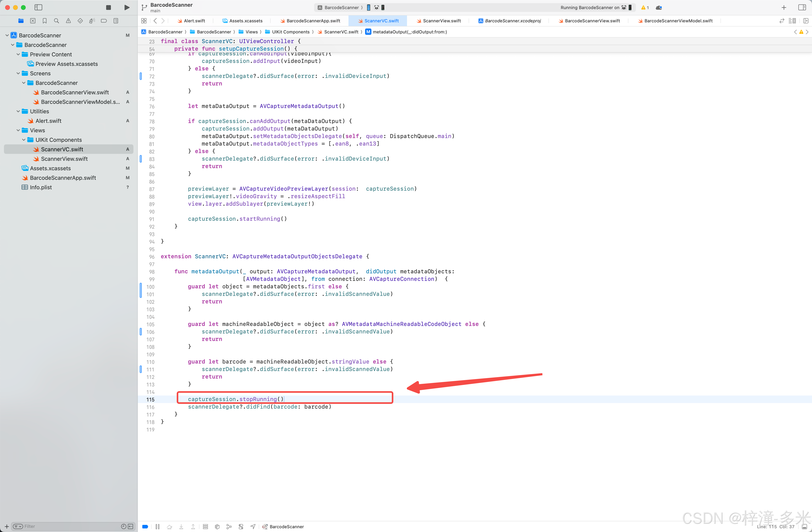Click the yellow warning count indicator
Image resolution: width=812 pixels, height=532 pixels.
645,8
